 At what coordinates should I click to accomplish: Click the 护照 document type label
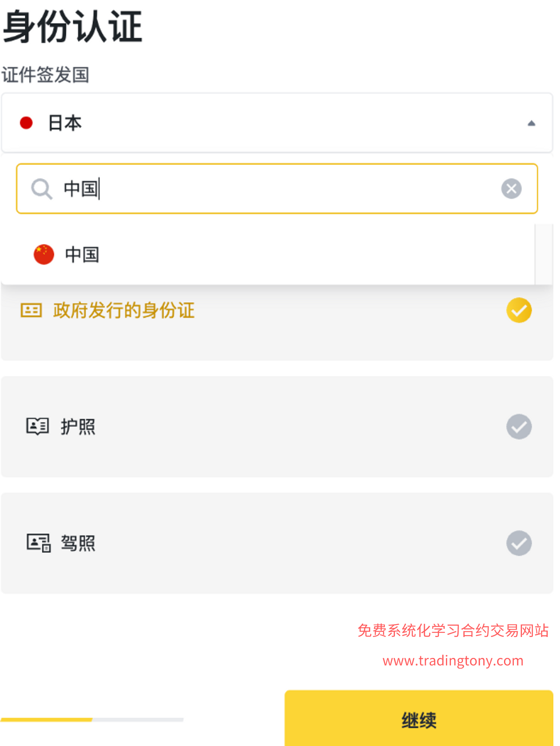(78, 427)
